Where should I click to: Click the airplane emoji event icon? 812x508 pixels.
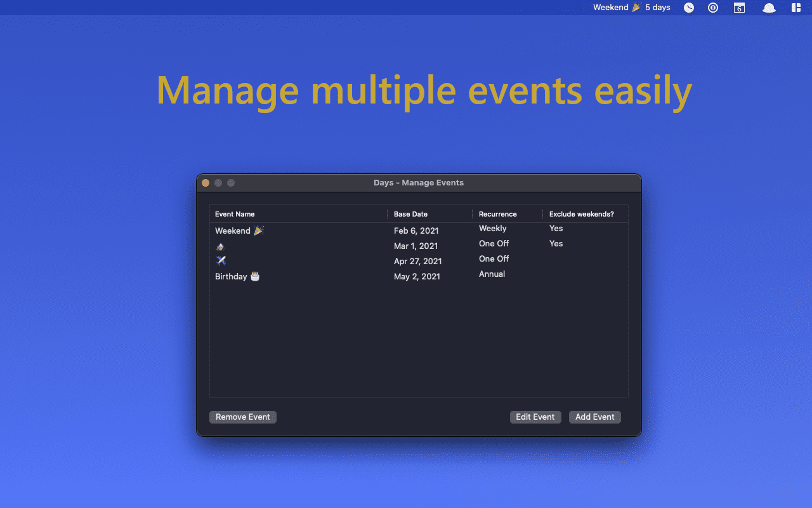[219, 260]
